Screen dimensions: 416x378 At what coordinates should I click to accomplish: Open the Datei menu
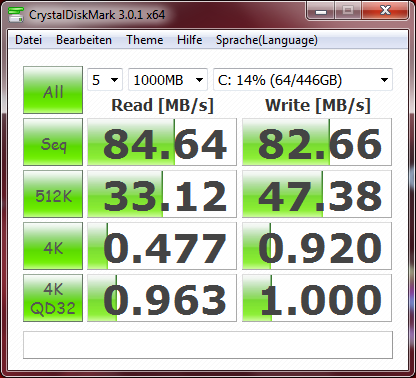click(29, 40)
